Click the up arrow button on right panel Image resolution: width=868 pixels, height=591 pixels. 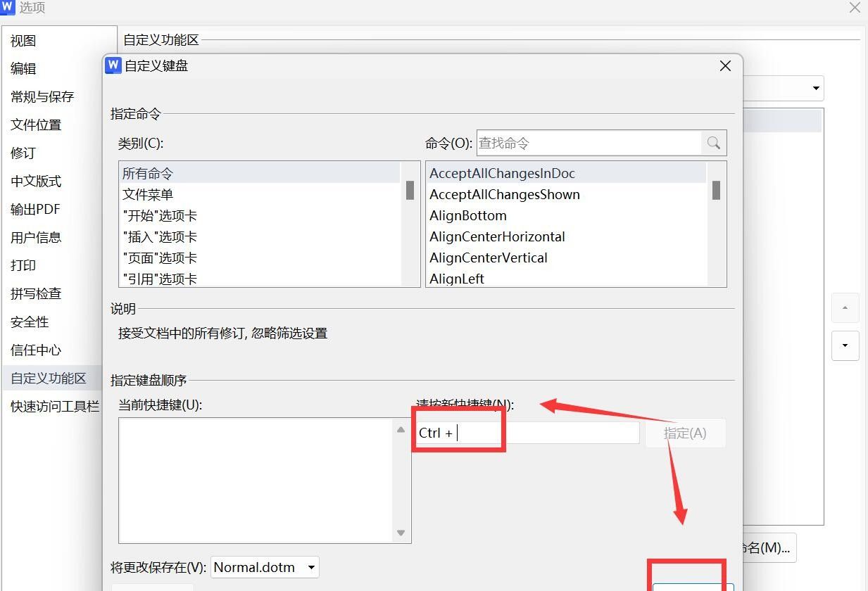(845, 307)
